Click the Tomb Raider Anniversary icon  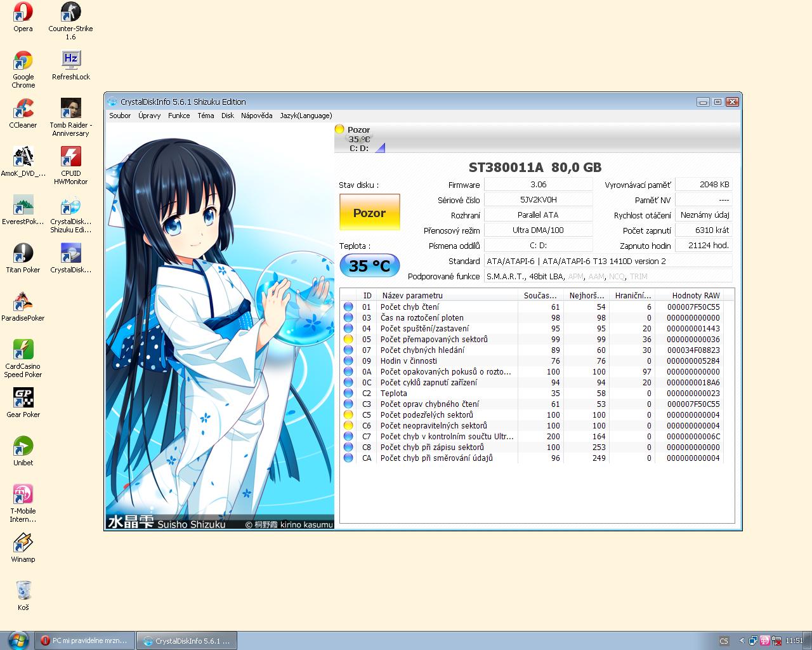[x=70, y=117]
